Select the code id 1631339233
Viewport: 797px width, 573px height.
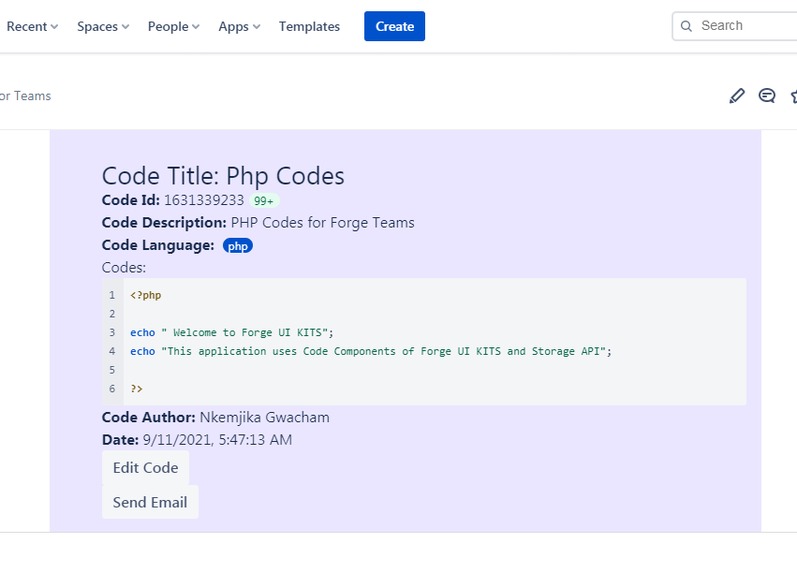coord(204,200)
